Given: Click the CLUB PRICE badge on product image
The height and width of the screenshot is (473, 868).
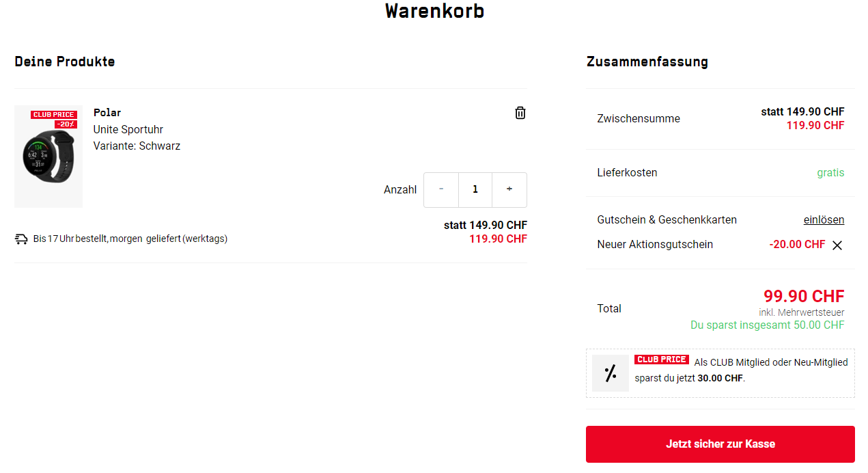Looking at the screenshot, I should (x=54, y=115).
